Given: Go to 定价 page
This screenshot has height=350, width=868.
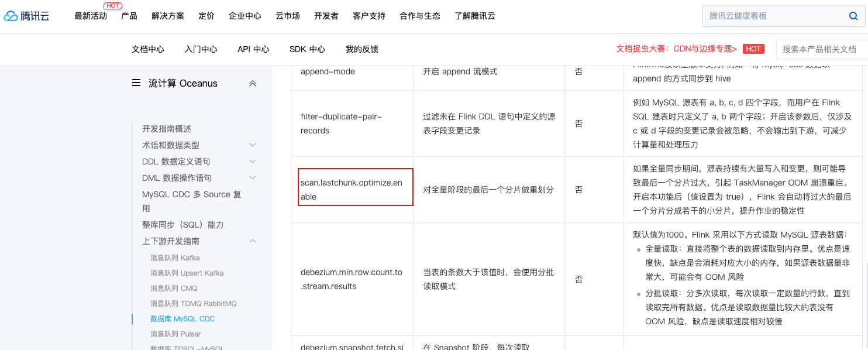Looking at the screenshot, I should tap(206, 16).
